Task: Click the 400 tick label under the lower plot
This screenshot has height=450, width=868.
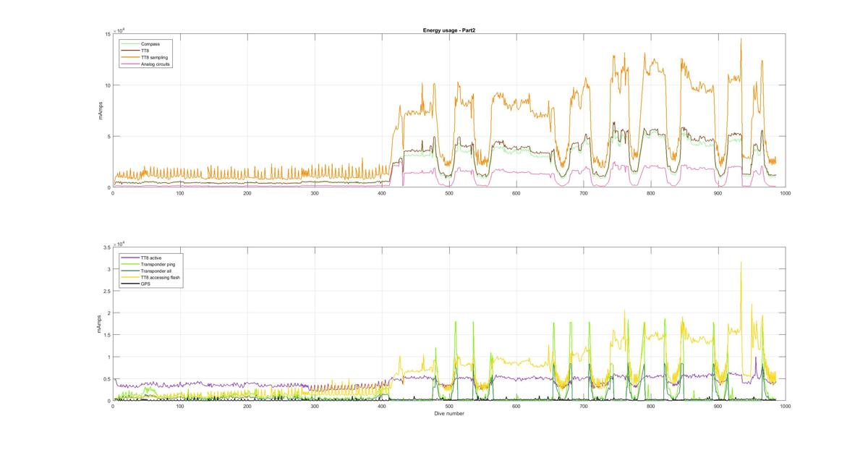Action: (382, 407)
